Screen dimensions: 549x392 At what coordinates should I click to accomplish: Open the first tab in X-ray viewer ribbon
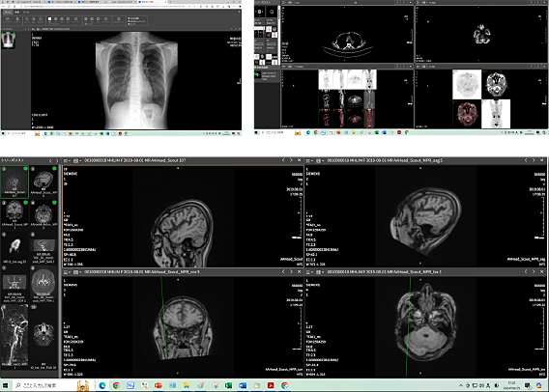[8, 12]
